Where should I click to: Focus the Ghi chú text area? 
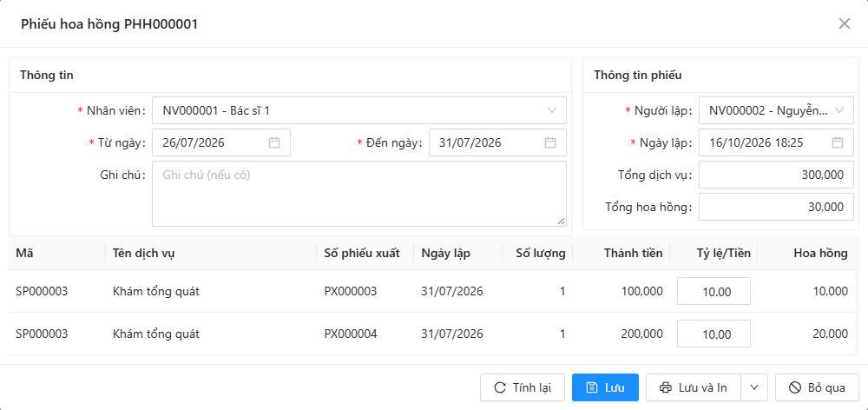pos(359,194)
